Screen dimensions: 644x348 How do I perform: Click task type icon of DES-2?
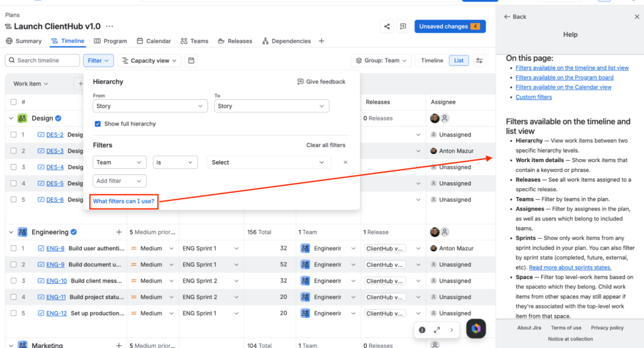(x=41, y=134)
